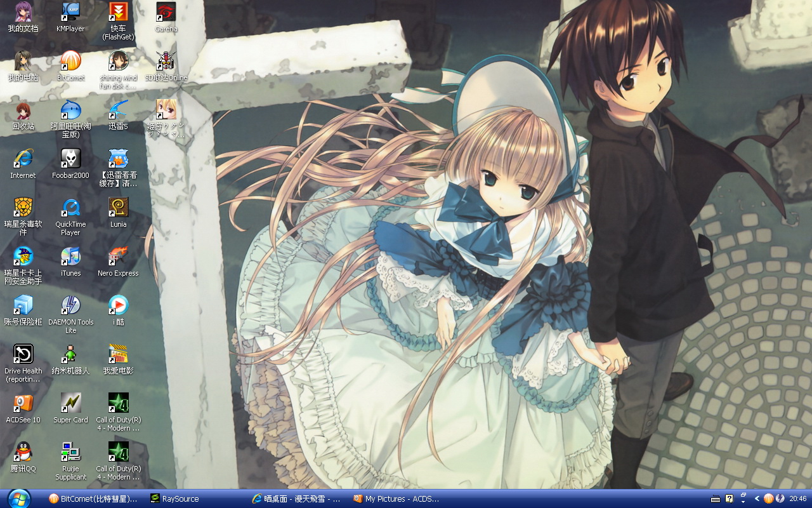Click the DAEMON Tools lightning tray icon
Screen dimensions: 812x508
click(x=780, y=498)
